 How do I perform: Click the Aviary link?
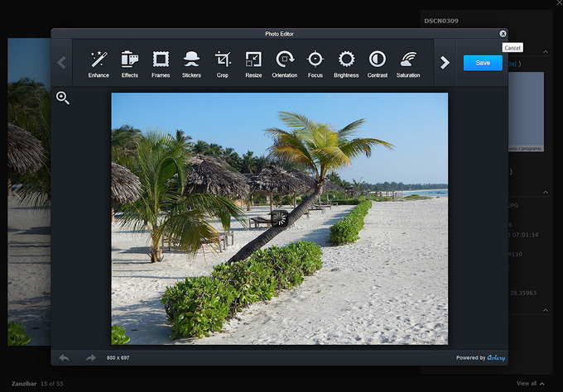pyautogui.click(x=496, y=357)
